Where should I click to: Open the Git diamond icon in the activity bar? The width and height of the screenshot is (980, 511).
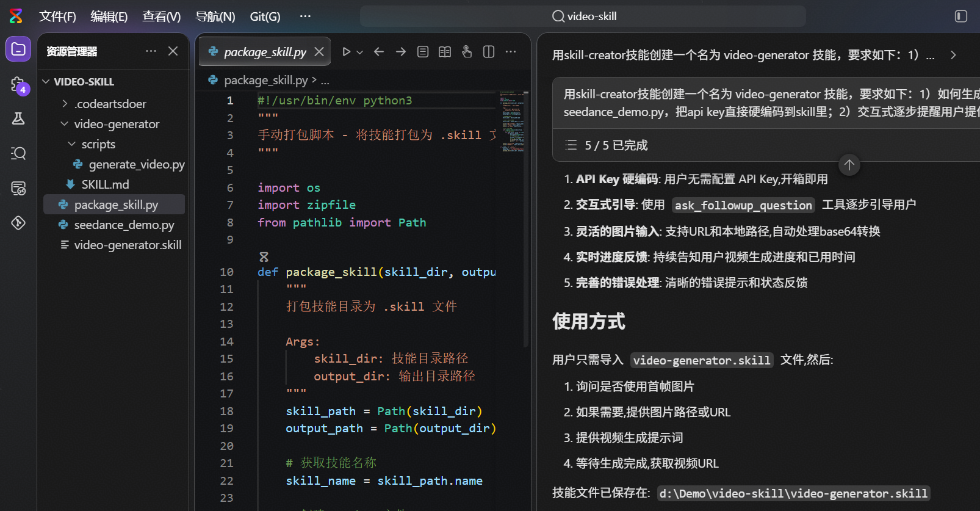(18, 223)
